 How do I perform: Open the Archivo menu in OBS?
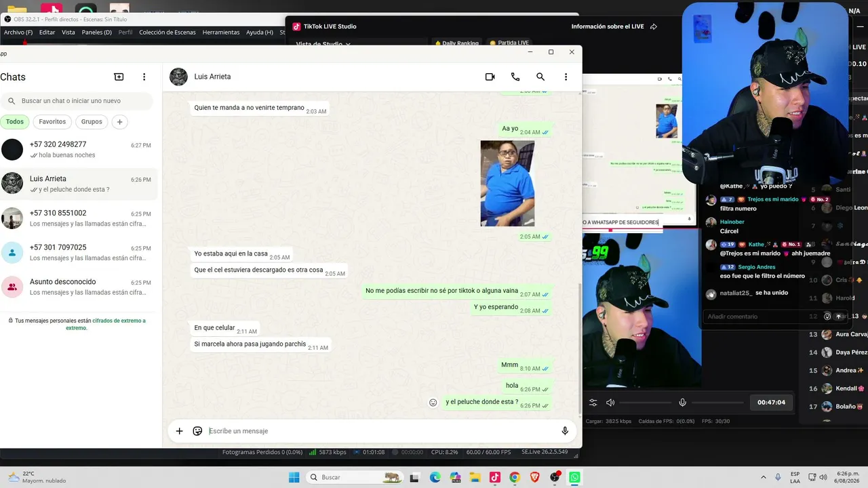pos(18,32)
